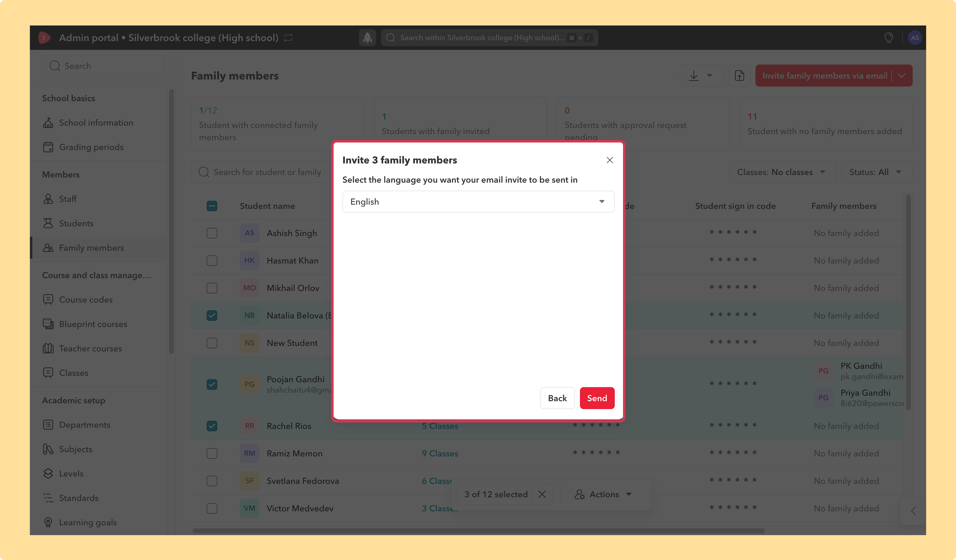Open the AS user profile avatar
The height and width of the screenshot is (560, 956).
[x=915, y=37]
